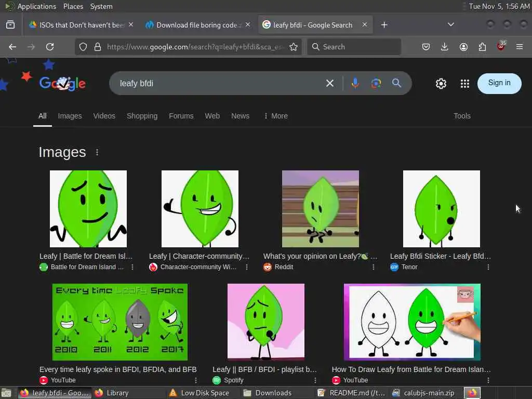Expand the More search filters menu
Image resolution: width=532 pixels, height=399 pixels.
click(276, 116)
